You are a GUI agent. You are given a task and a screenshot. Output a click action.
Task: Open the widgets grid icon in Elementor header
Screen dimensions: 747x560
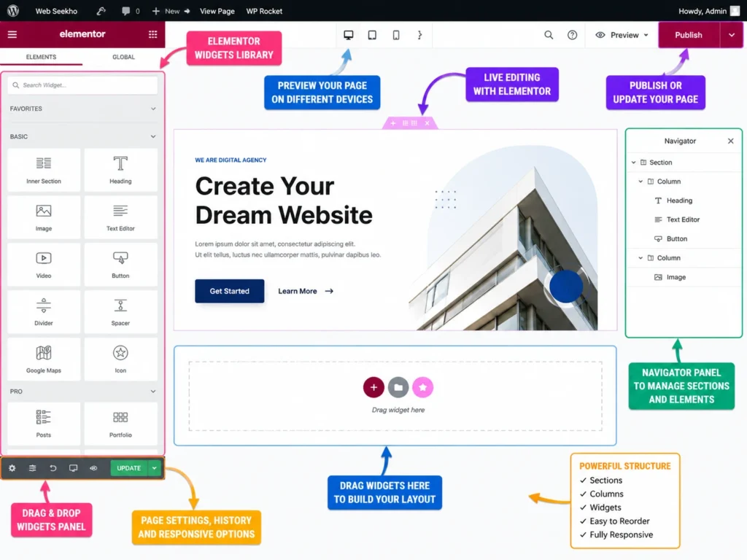[153, 34]
